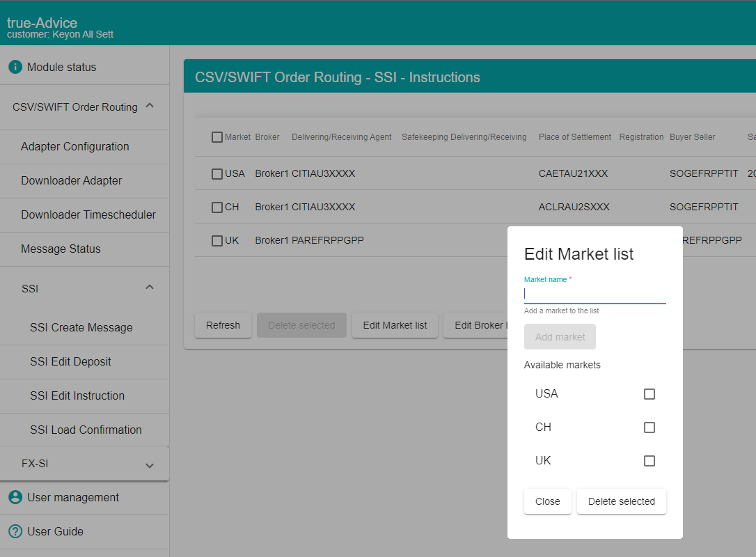The image size is (756, 557).
Task: Click the Registration column header
Action: tap(641, 137)
